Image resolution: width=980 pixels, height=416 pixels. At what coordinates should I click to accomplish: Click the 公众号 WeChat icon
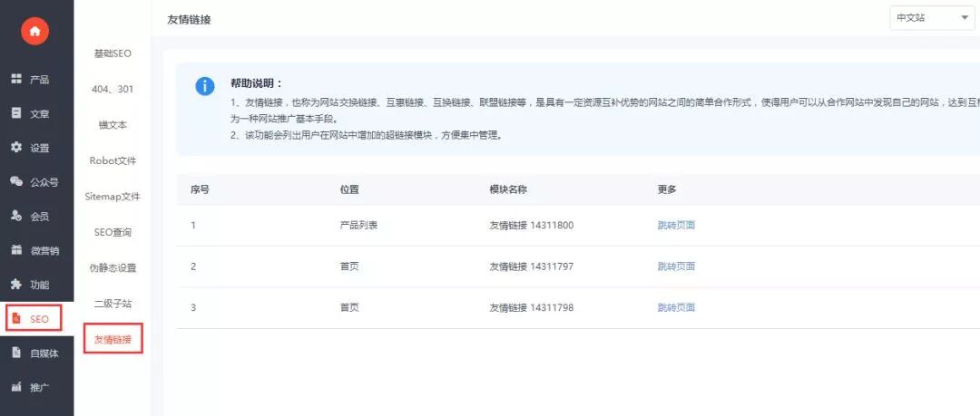tap(17, 182)
